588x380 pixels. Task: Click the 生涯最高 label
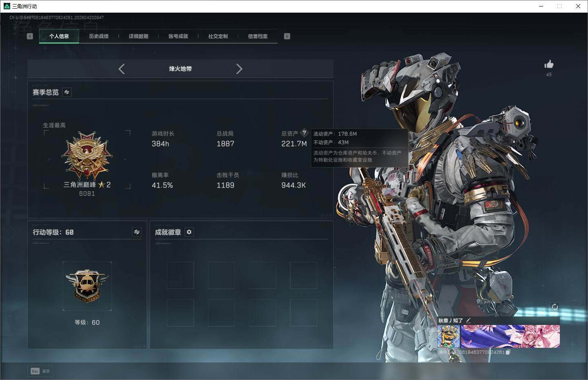(54, 125)
